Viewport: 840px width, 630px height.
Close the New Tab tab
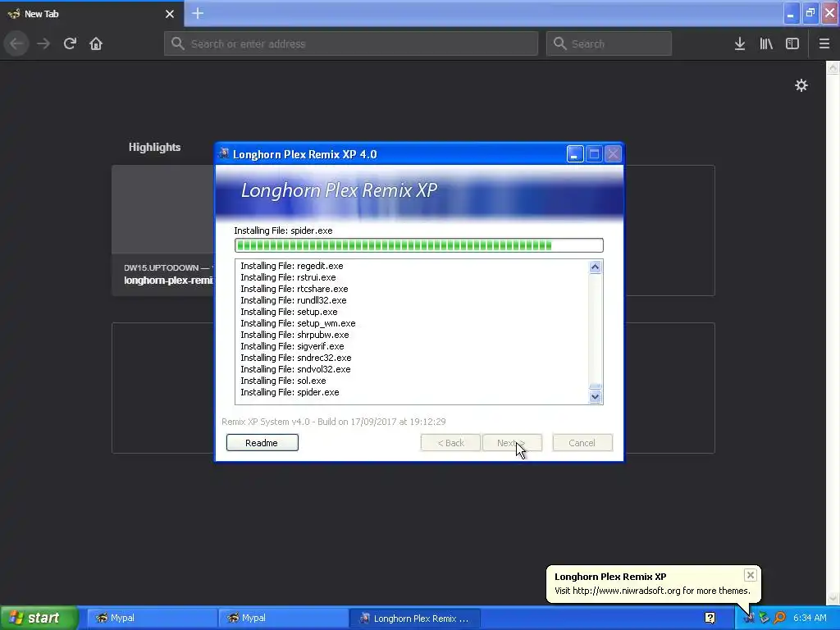(x=170, y=14)
